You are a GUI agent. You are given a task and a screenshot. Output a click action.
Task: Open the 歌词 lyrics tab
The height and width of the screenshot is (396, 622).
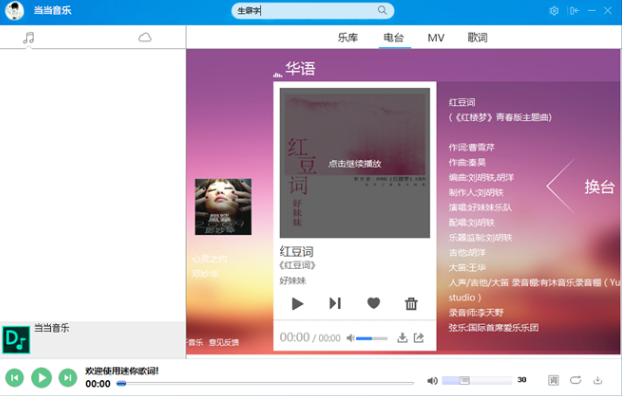(x=477, y=38)
